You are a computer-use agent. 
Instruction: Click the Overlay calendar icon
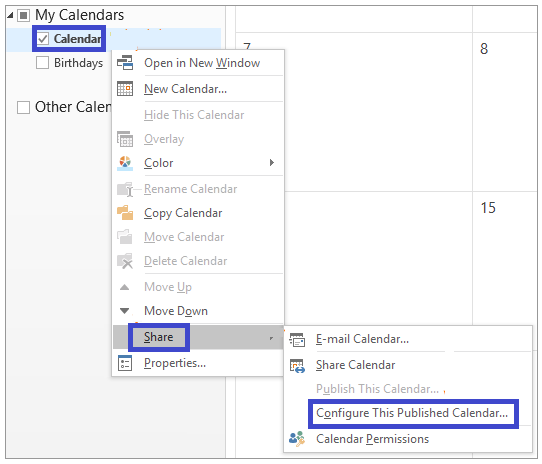point(125,139)
